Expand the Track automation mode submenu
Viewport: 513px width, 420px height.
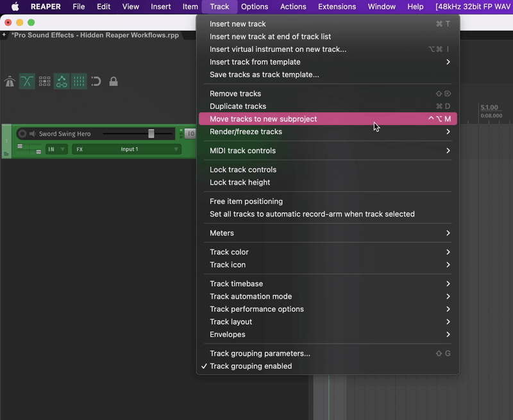[x=328, y=296]
